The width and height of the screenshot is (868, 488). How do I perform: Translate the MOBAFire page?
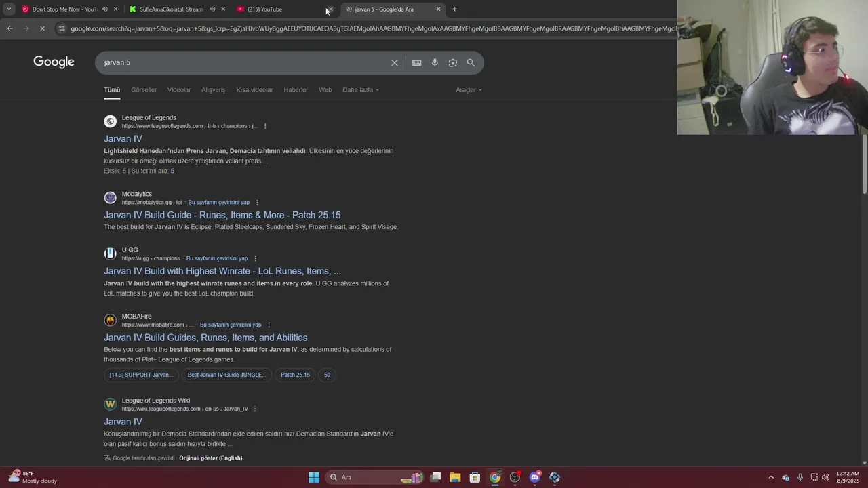(231, 325)
